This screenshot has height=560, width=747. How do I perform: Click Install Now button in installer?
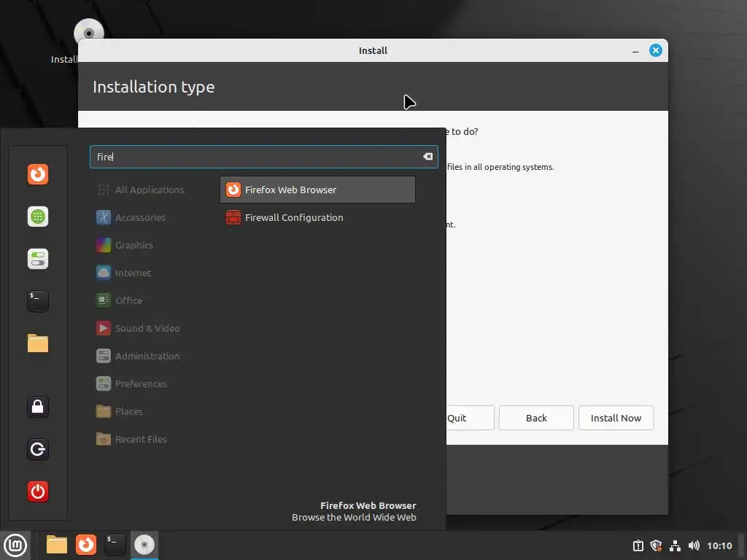616,418
